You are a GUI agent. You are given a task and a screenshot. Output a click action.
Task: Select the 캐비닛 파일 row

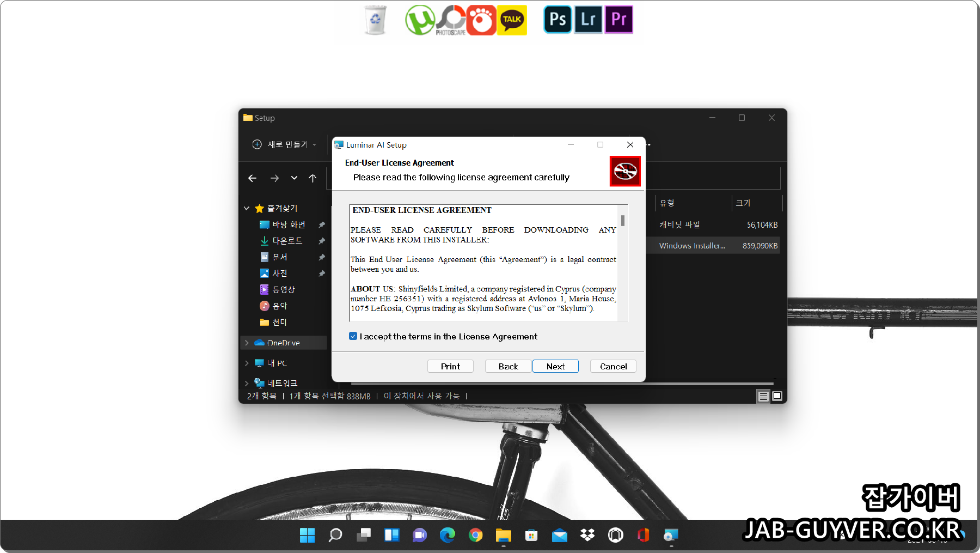tap(713, 224)
